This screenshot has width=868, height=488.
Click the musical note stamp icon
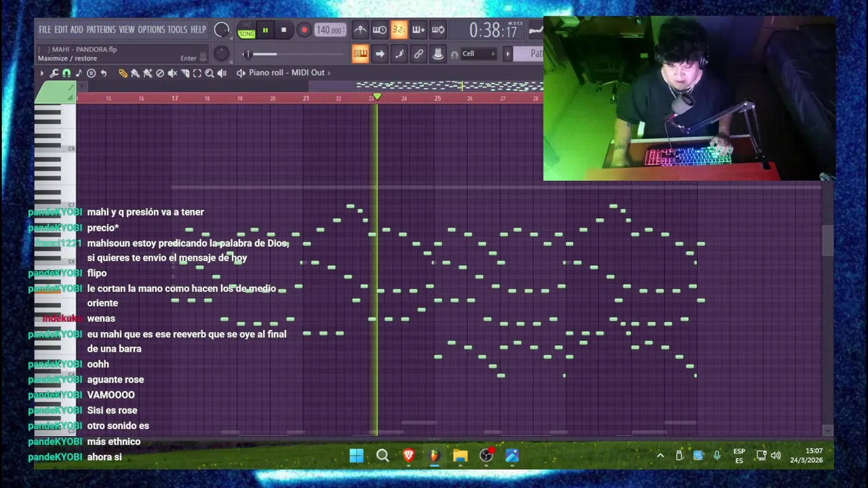point(79,73)
